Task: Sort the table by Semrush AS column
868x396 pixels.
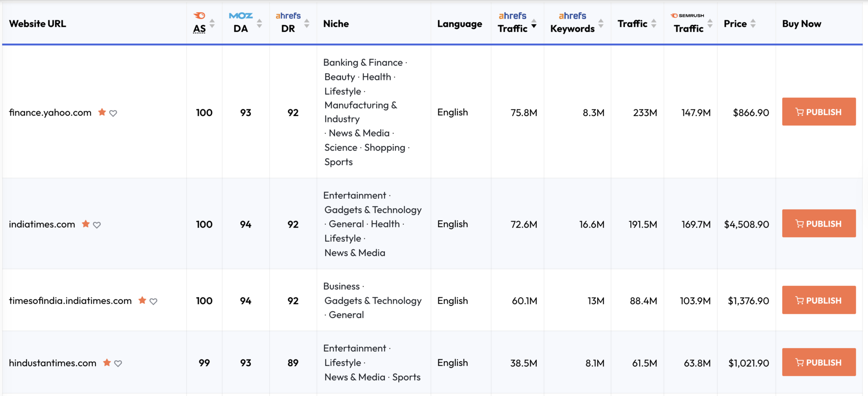Action: [x=212, y=23]
